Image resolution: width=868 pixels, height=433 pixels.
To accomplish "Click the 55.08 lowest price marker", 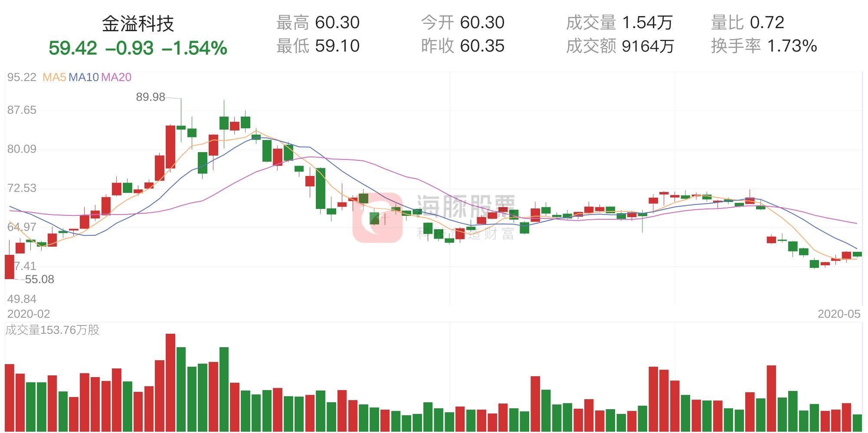I will pos(39,280).
